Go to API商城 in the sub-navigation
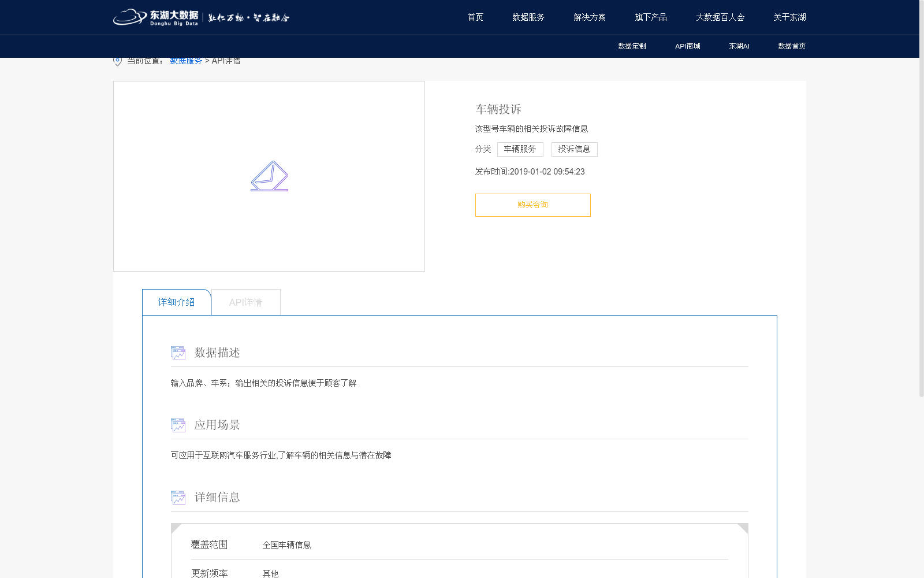The height and width of the screenshot is (578, 924). [x=687, y=46]
